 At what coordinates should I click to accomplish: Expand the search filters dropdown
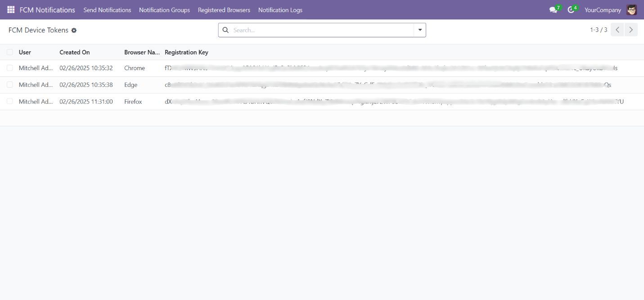tap(419, 30)
